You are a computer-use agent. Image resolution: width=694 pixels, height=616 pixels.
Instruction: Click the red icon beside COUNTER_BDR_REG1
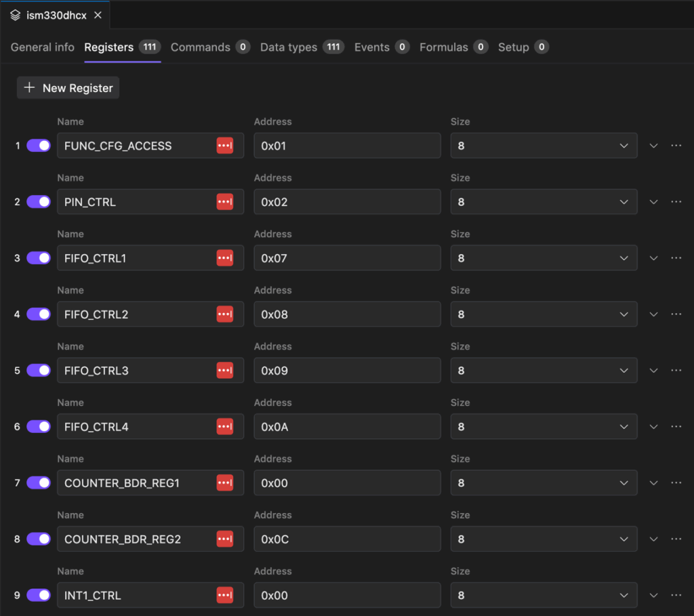click(x=224, y=483)
